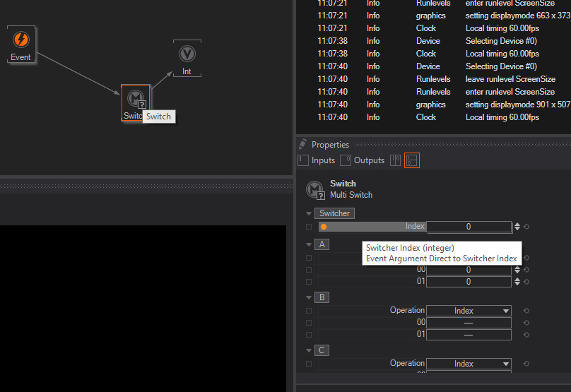Select the Event node icon
This screenshot has height=392, width=571.
click(x=21, y=40)
